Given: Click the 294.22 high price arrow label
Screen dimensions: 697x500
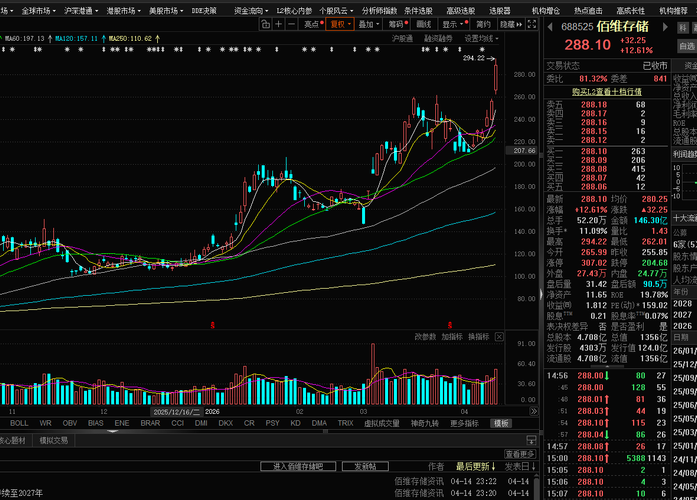Looking at the screenshot, I should click(479, 58).
